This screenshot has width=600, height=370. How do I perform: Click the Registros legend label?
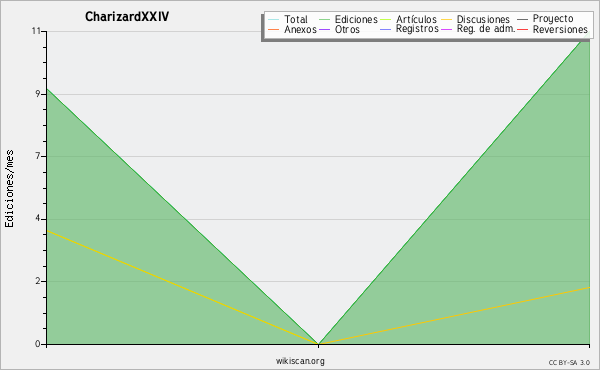click(x=417, y=29)
